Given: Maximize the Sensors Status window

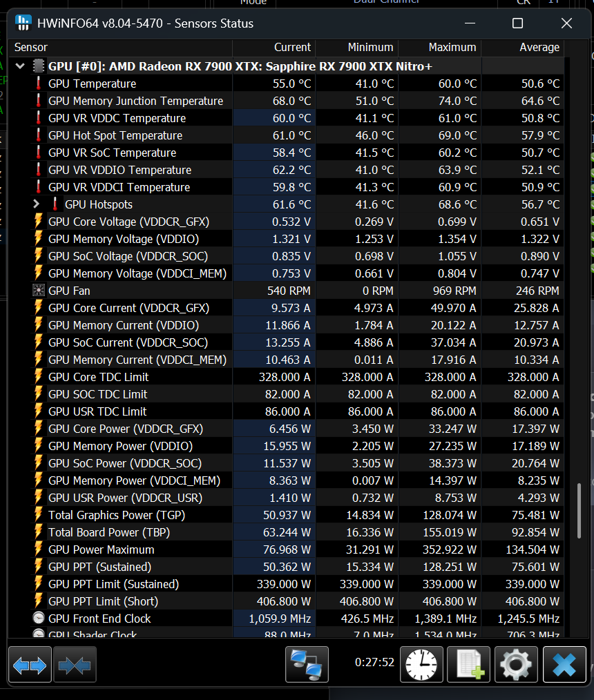Looking at the screenshot, I should [517, 23].
